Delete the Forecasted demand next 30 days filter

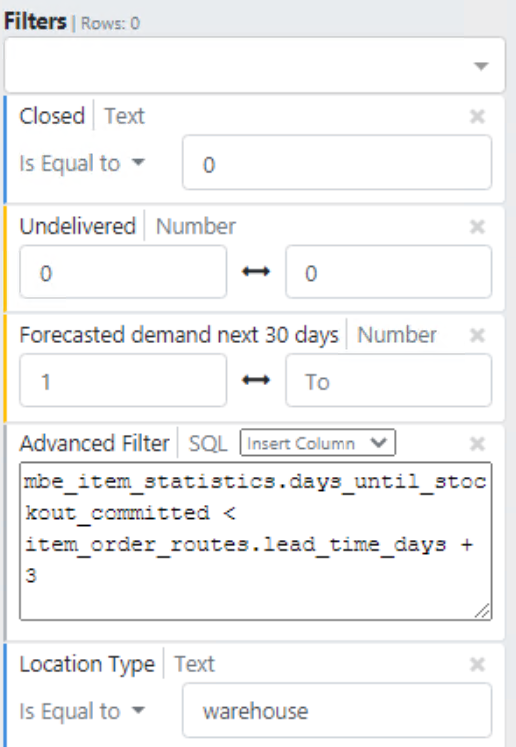coord(477,335)
